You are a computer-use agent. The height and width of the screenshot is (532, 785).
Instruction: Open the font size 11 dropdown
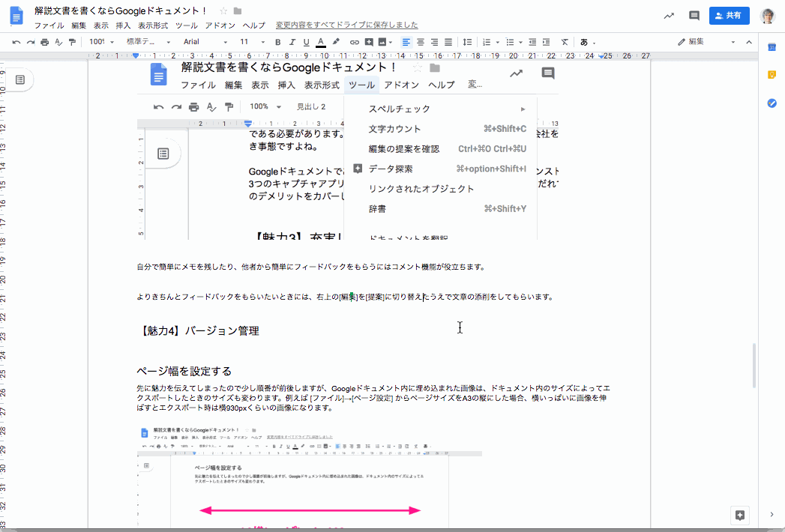tap(252, 42)
